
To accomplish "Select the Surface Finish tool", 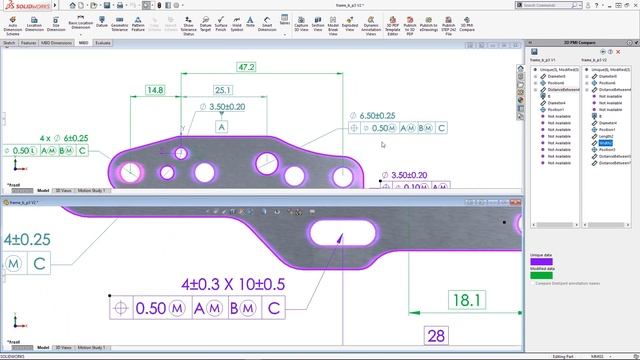I will [221, 24].
